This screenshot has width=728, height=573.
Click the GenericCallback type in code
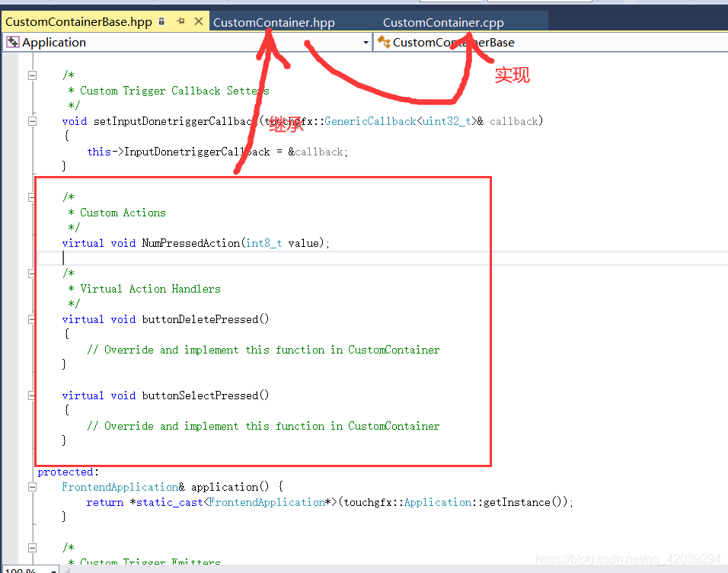[x=370, y=121]
